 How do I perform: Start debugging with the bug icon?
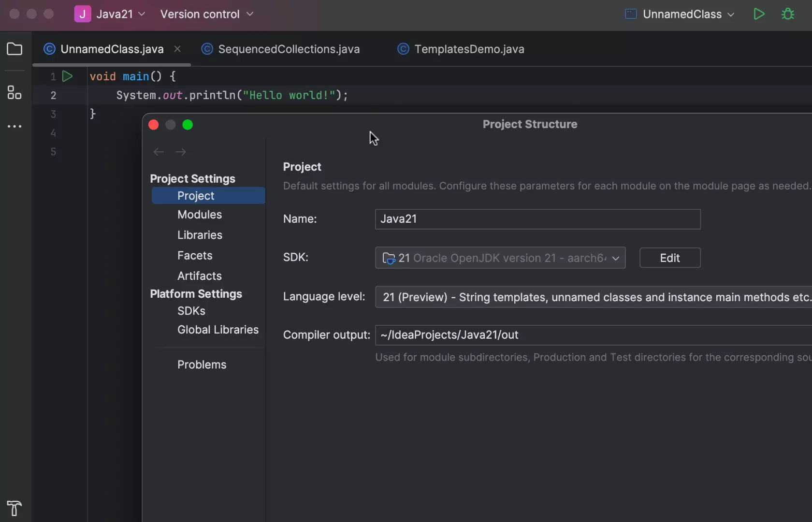tap(788, 14)
